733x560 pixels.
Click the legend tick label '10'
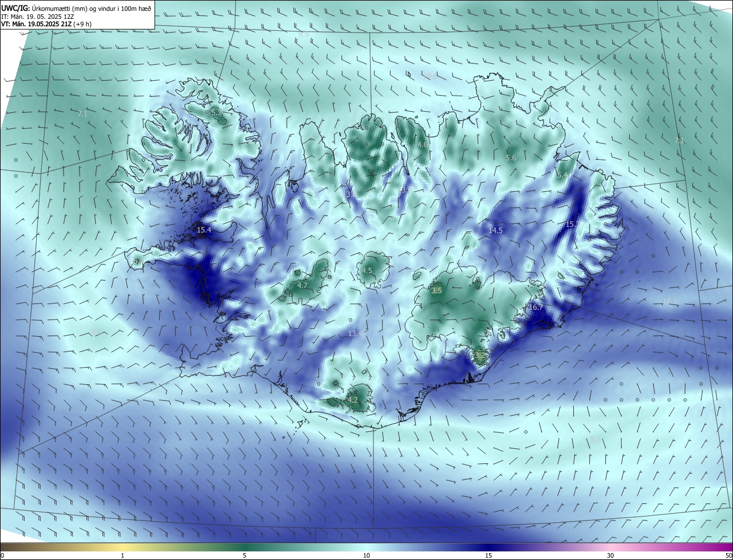point(366,556)
